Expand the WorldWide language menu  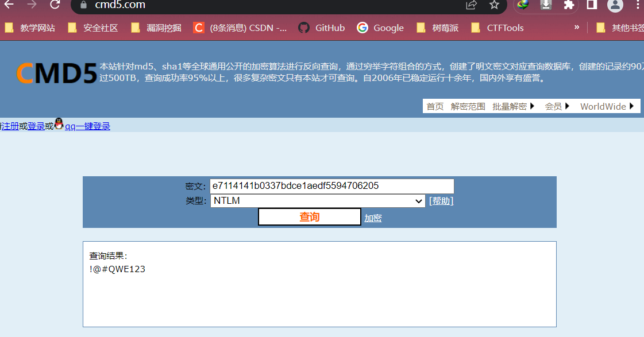point(607,106)
